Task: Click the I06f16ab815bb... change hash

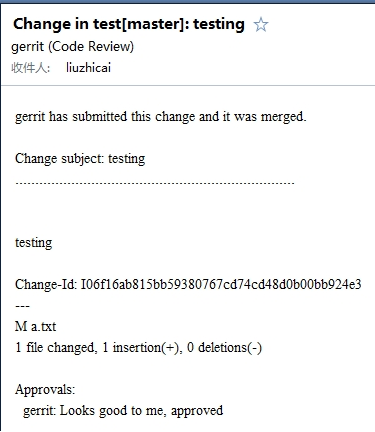Action: (x=221, y=284)
